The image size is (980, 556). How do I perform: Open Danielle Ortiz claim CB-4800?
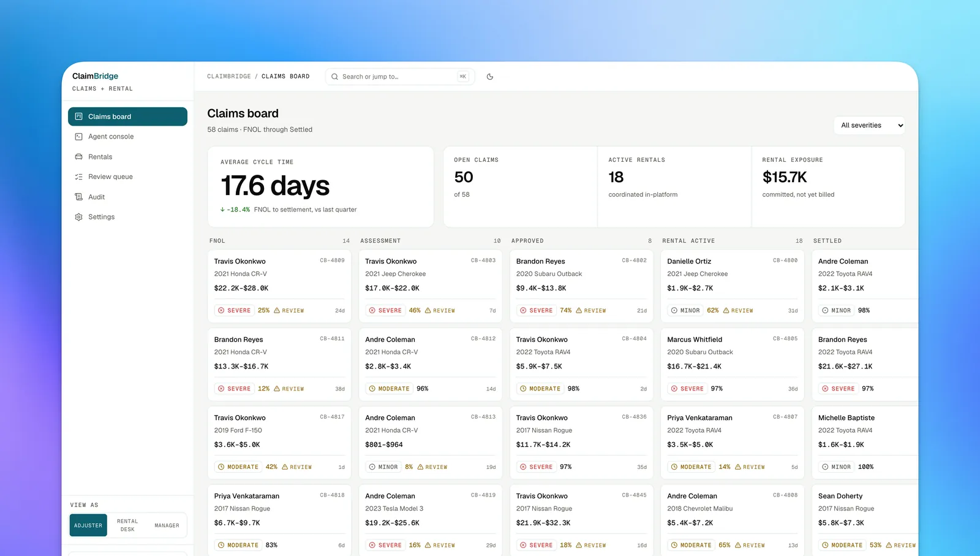point(733,286)
